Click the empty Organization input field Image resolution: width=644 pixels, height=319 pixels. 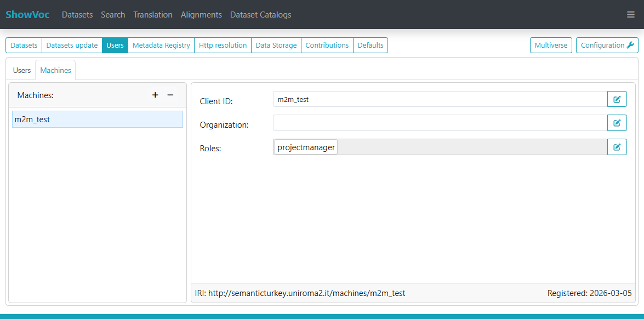coord(440,123)
